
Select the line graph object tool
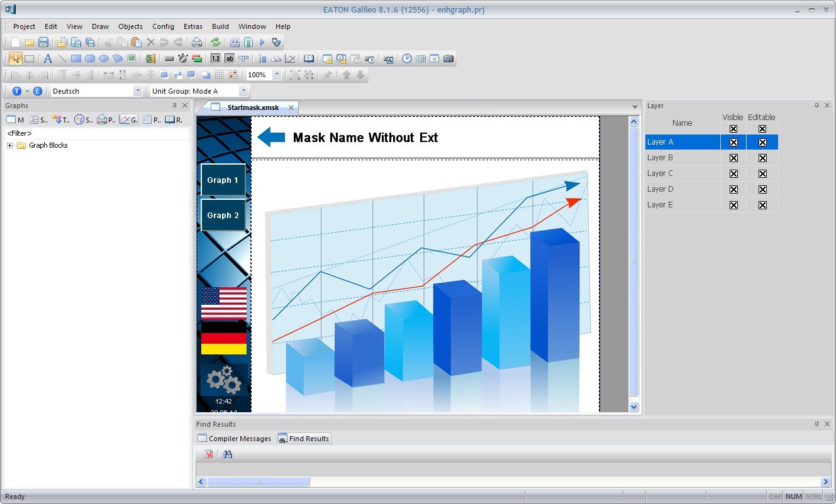tap(290, 58)
